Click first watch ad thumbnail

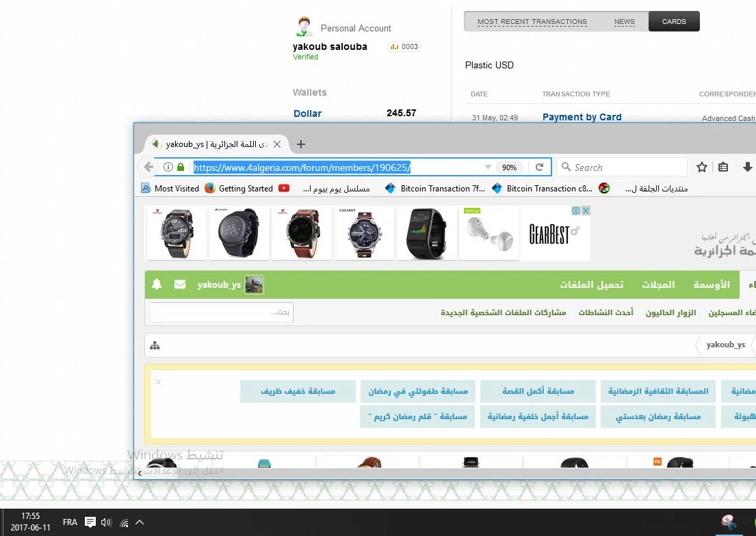click(x=177, y=233)
